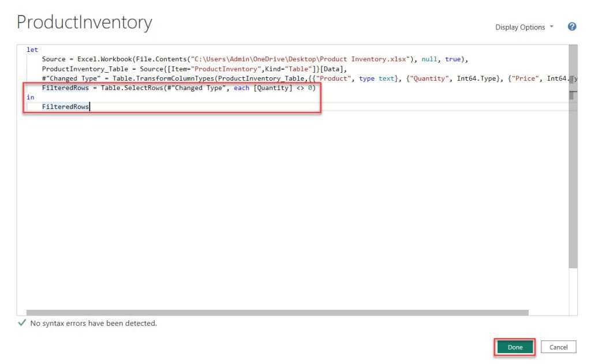Click the ProductInventory_Table line of code

point(194,69)
